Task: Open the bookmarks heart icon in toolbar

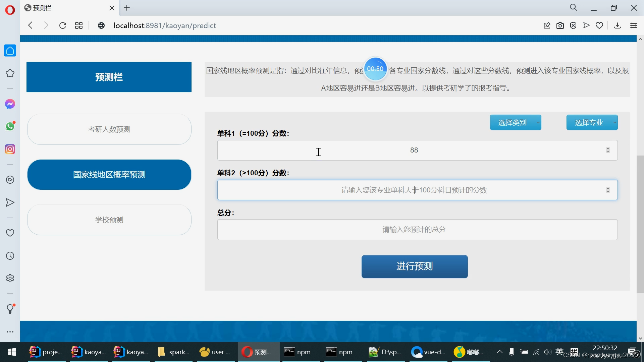Action: pyautogui.click(x=599, y=25)
